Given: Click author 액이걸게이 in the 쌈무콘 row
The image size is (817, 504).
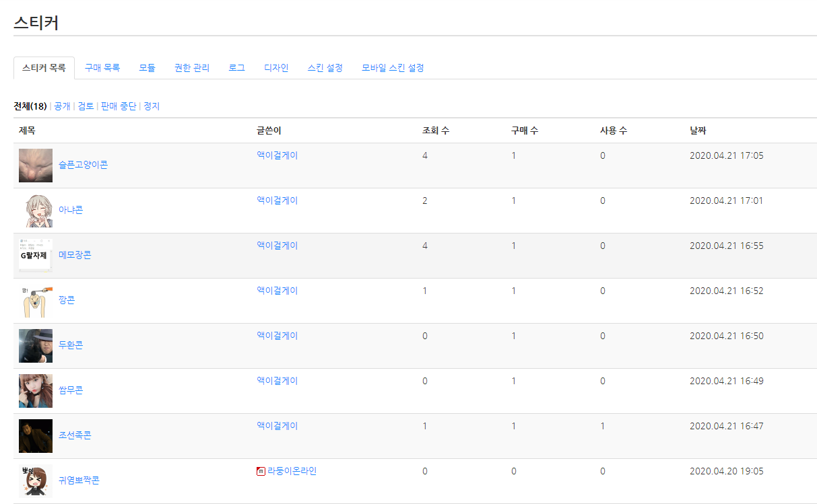Looking at the screenshot, I should click(277, 381).
